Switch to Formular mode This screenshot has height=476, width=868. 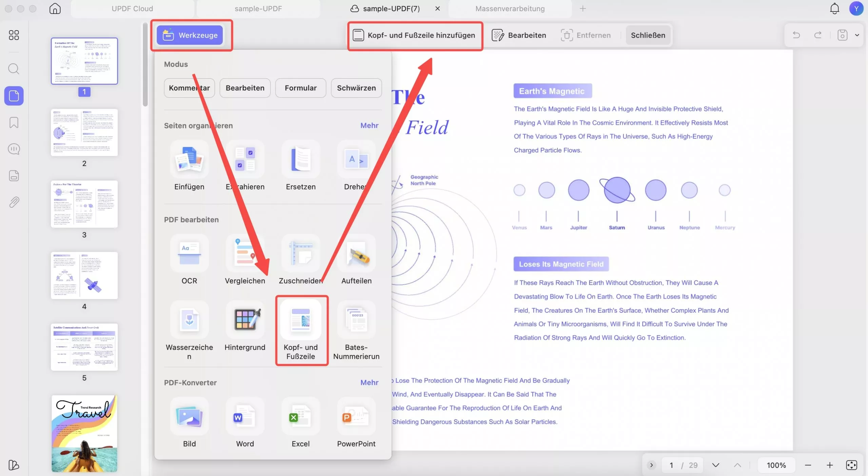pos(300,88)
